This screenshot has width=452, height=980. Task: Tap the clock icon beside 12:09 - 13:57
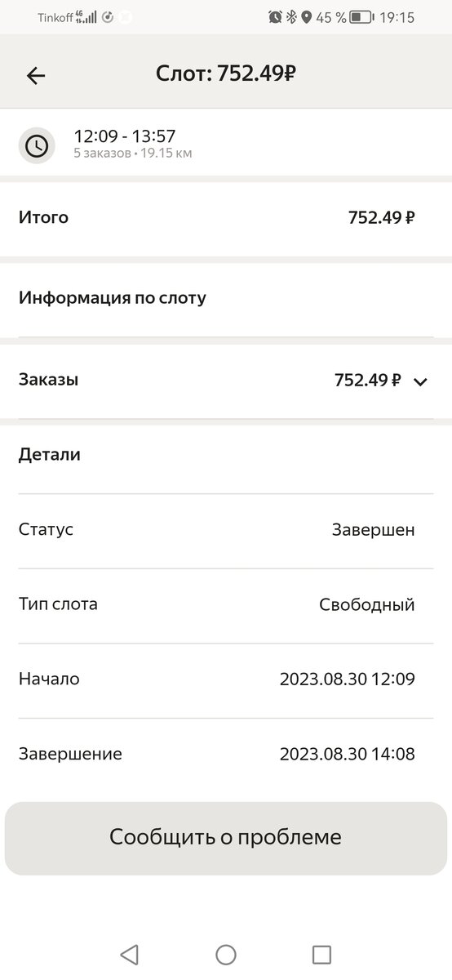click(37, 145)
